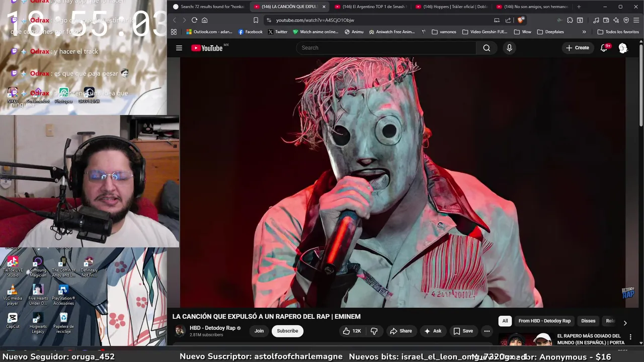This screenshot has width=644, height=362.
Task: Switch to No son amigos, son hermanos tab
Action: click(532, 7)
